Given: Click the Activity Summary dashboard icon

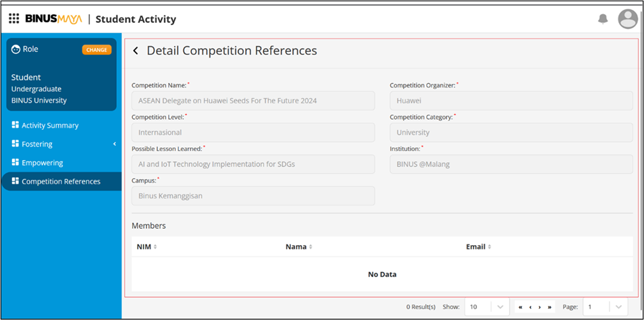Looking at the screenshot, I should point(16,125).
